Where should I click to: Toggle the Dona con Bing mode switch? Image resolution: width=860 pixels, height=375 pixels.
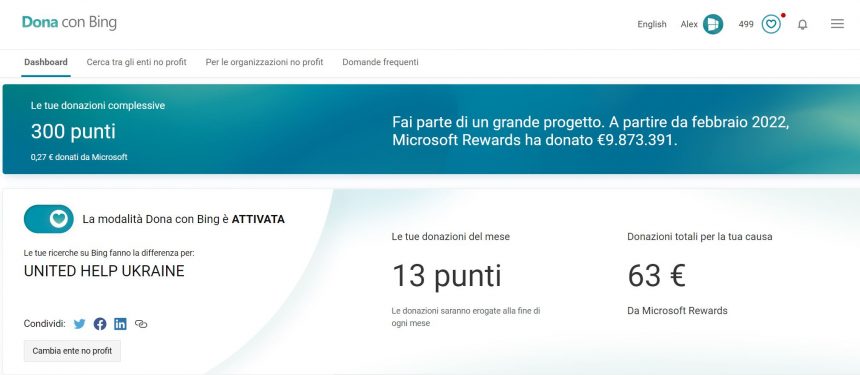pyautogui.click(x=49, y=219)
